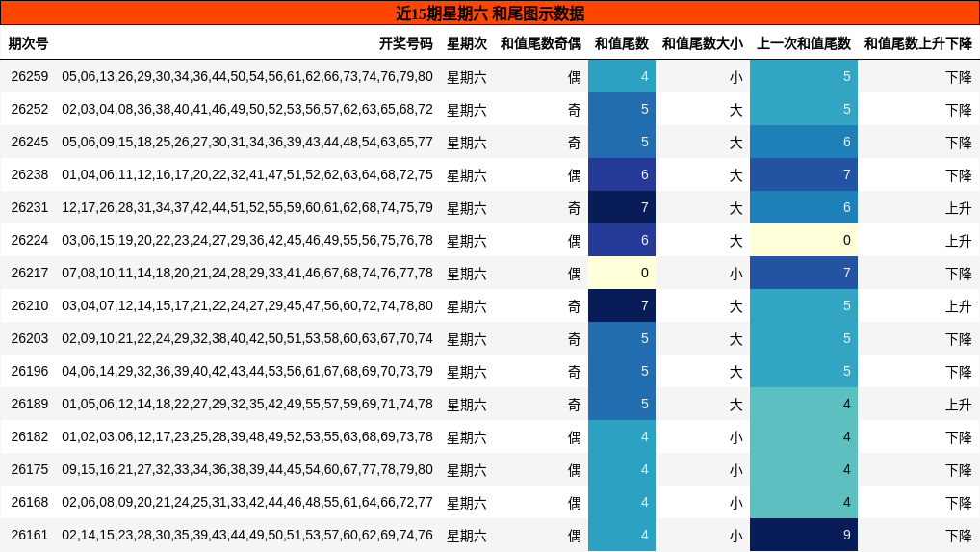Select issue number 26231
Image resolution: width=980 pixels, height=552 pixels.
30,207
